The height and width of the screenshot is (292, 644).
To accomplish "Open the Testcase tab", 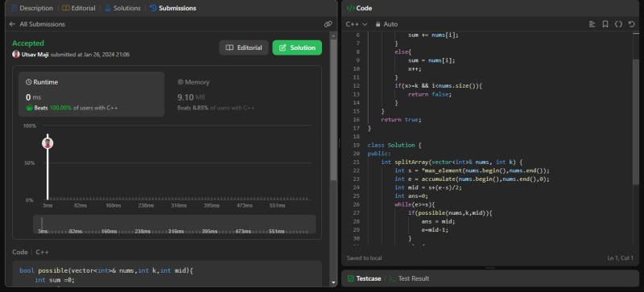I will (365, 278).
